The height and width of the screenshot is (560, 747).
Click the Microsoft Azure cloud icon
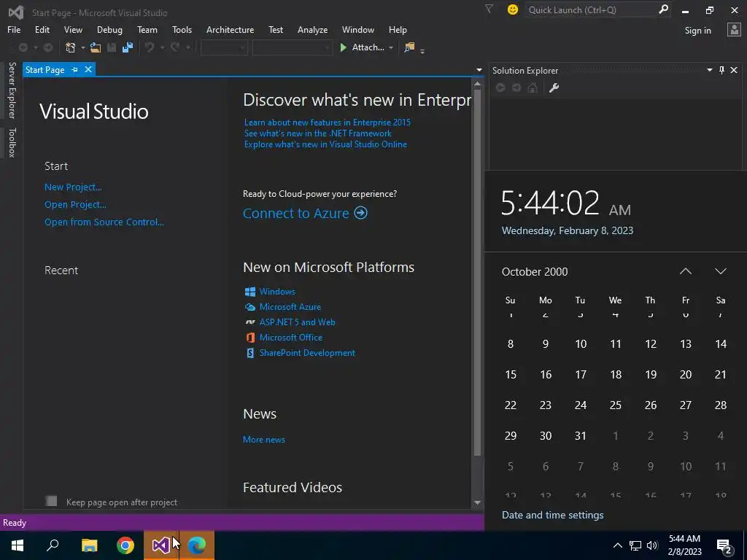pos(250,307)
